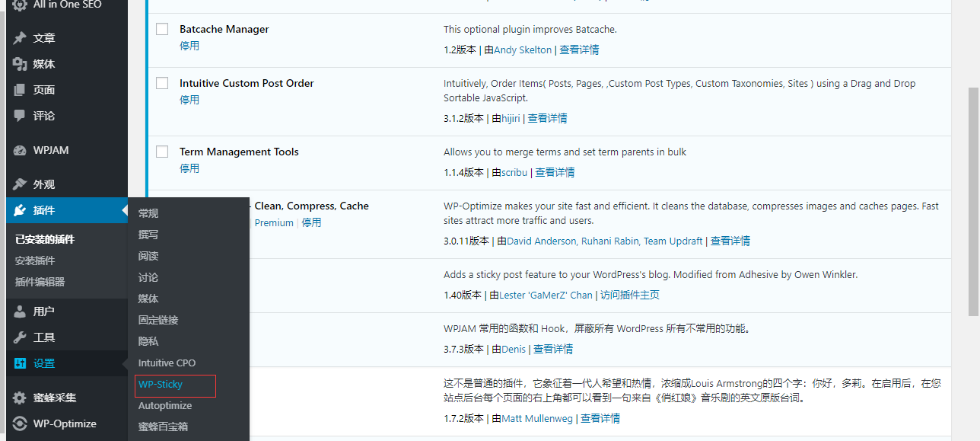Click the paintbrush icon beside 外观
980x441 pixels.
click(x=20, y=184)
